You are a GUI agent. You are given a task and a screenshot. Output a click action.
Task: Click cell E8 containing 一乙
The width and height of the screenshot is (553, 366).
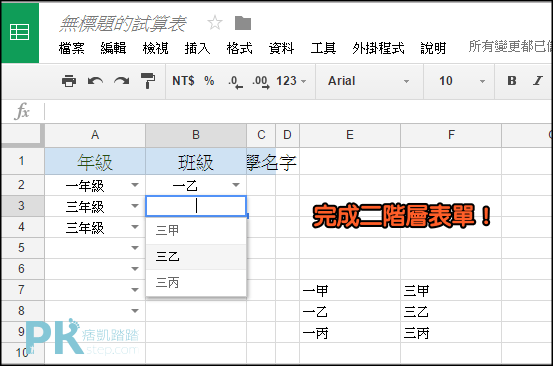tap(350, 311)
